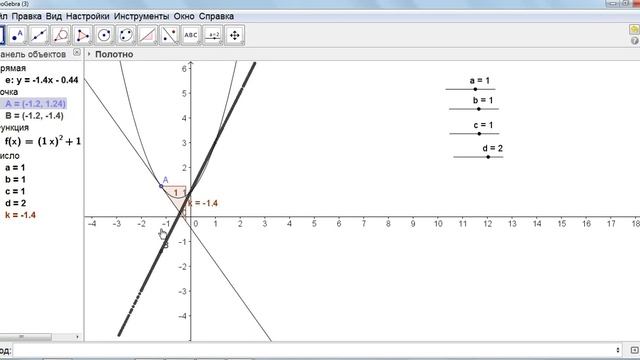
Task: Click the objects panel horizontal scrollbar
Action: (x=26, y=337)
